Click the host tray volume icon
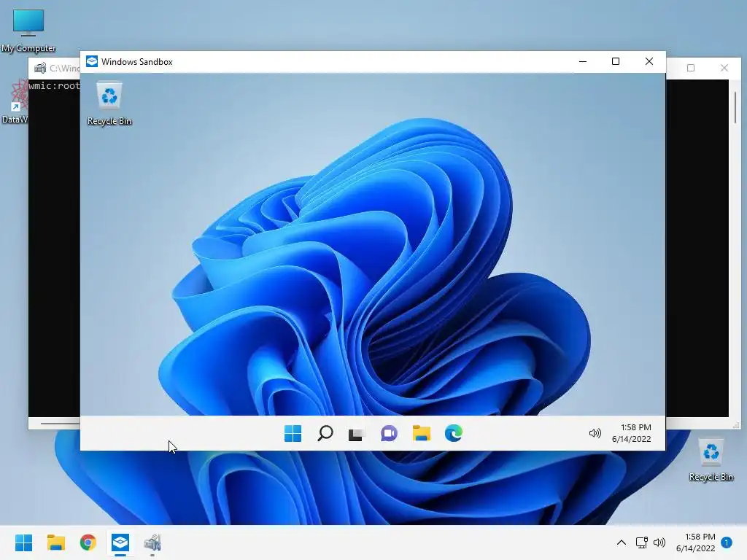The image size is (747, 560). [659, 542]
